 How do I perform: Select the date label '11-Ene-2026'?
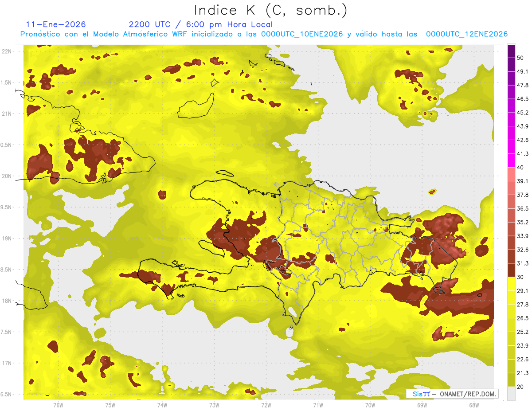pyautogui.click(x=56, y=24)
